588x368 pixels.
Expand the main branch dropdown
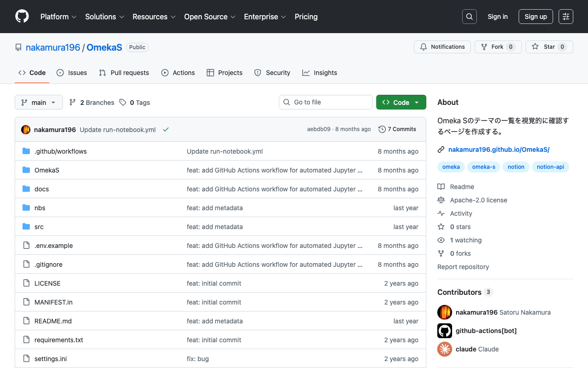[x=39, y=102]
